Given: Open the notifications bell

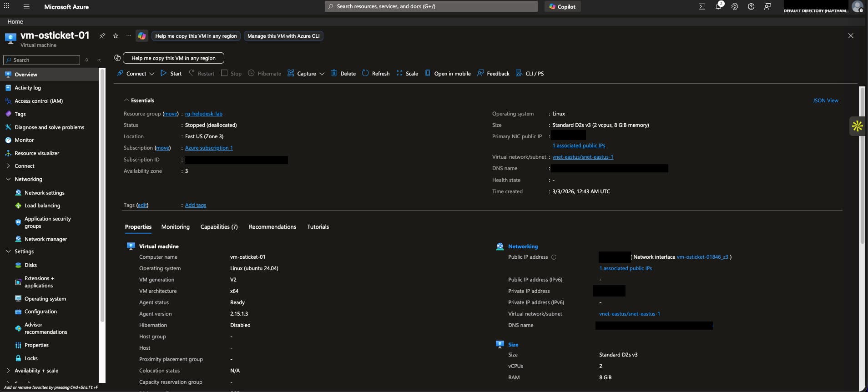Looking at the screenshot, I should pos(719,6).
